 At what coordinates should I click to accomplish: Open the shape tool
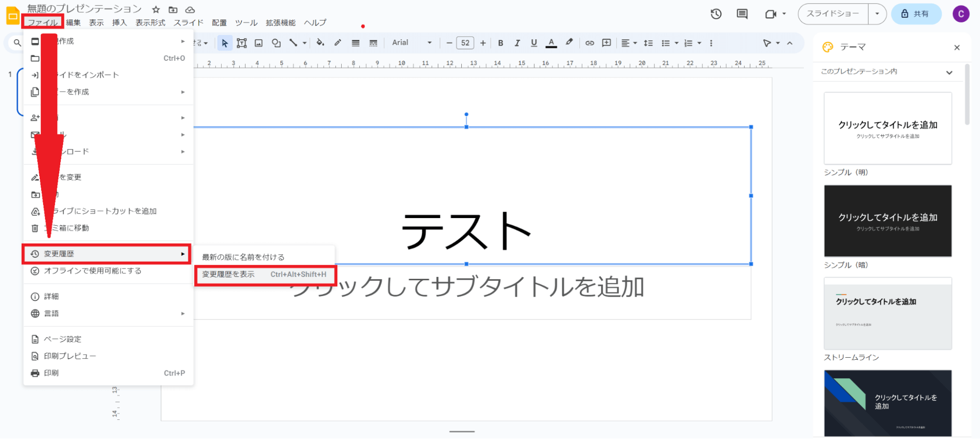pyautogui.click(x=276, y=43)
